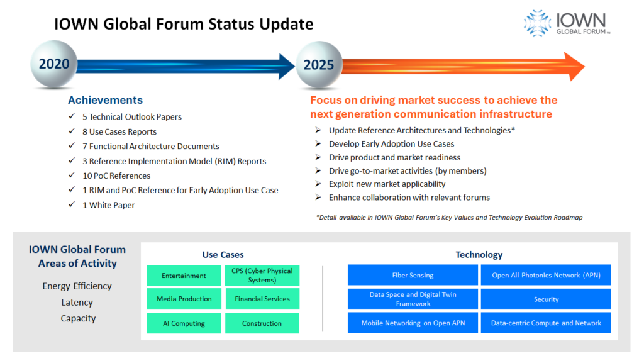Select the Construction tile
Viewport: 644px width, 363px height.
(x=262, y=323)
